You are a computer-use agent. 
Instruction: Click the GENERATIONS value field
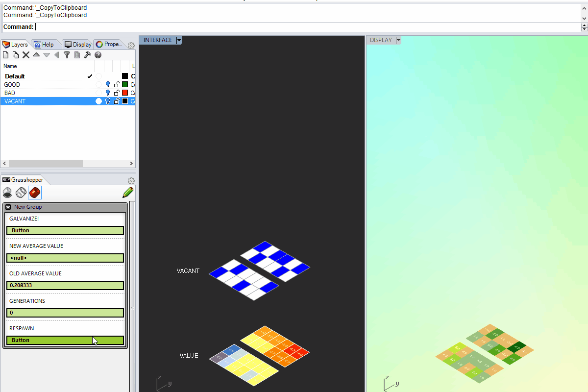click(65, 313)
